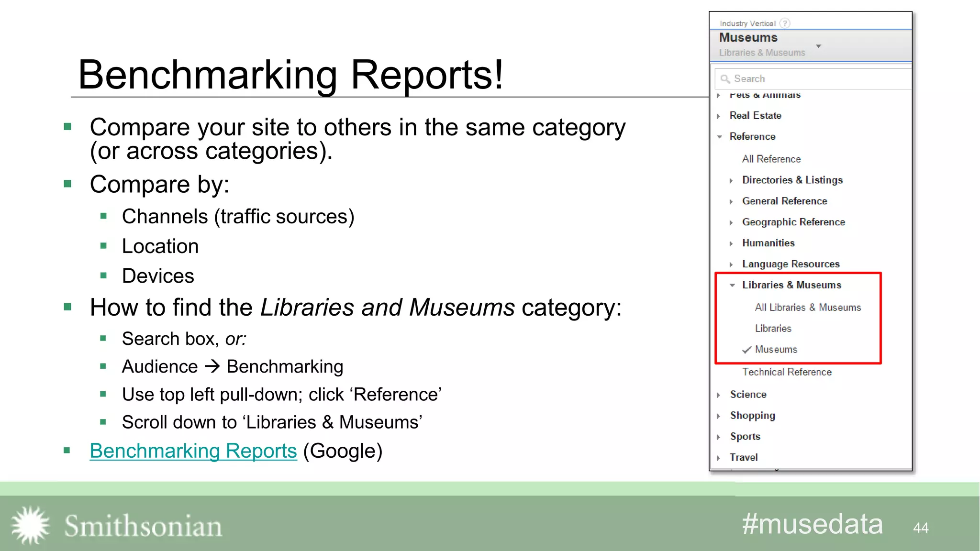Viewport: 980px width, 551px height.
Task: Click the magnifier icon in the Search box
Action: 725,79
